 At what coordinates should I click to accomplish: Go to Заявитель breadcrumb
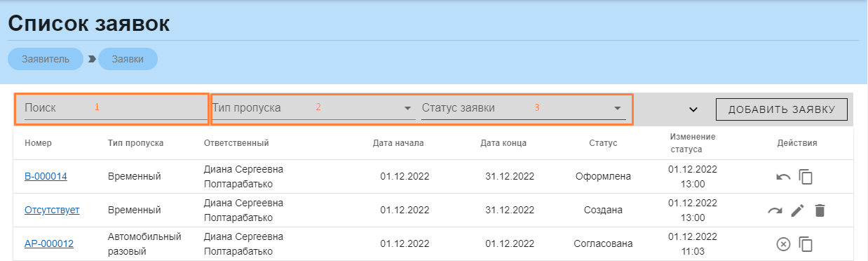coord(46,59)
